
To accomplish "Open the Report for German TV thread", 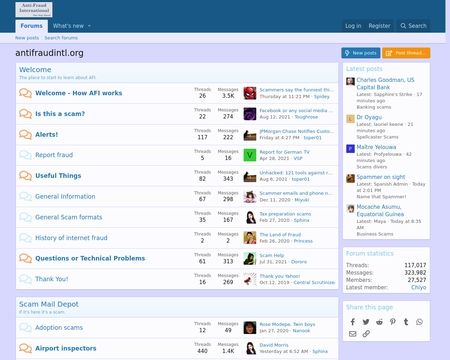I will tap(284, 152).
